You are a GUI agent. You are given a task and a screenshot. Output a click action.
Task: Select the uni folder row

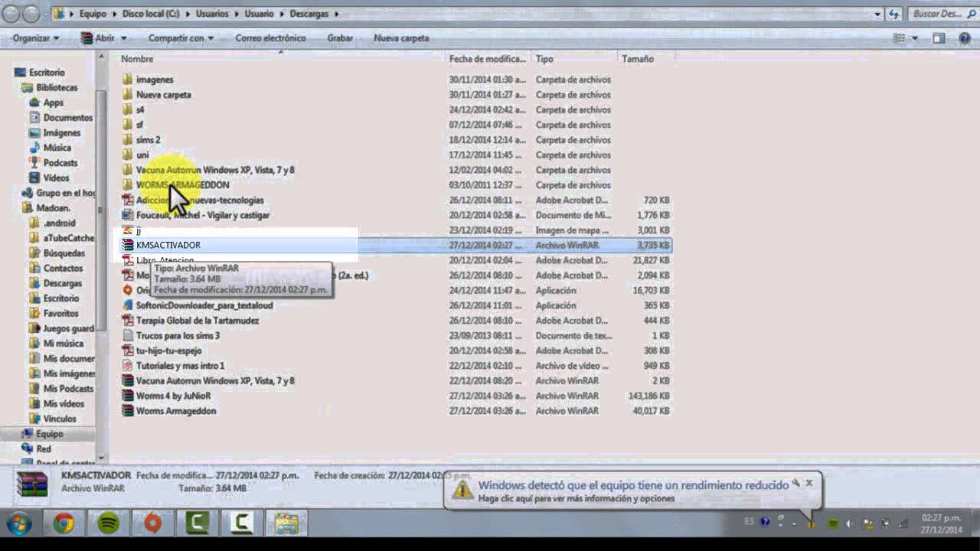point(396,155)
